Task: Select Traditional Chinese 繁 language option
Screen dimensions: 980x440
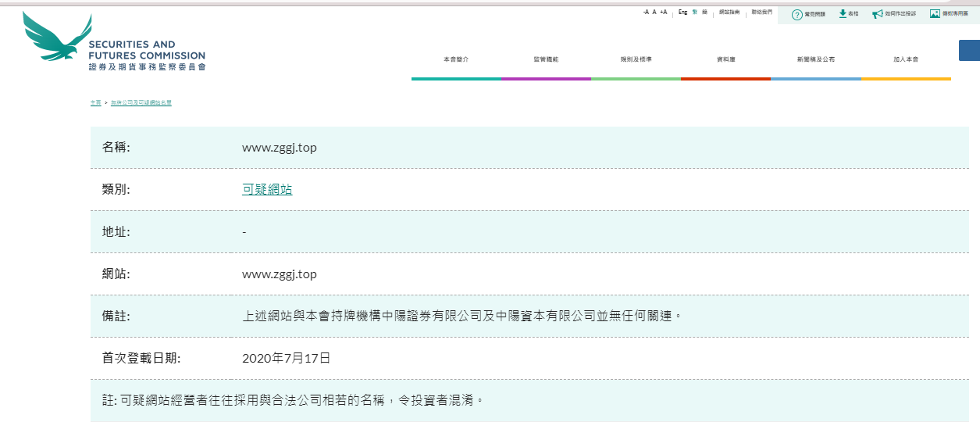Action: tap(695, 13)
